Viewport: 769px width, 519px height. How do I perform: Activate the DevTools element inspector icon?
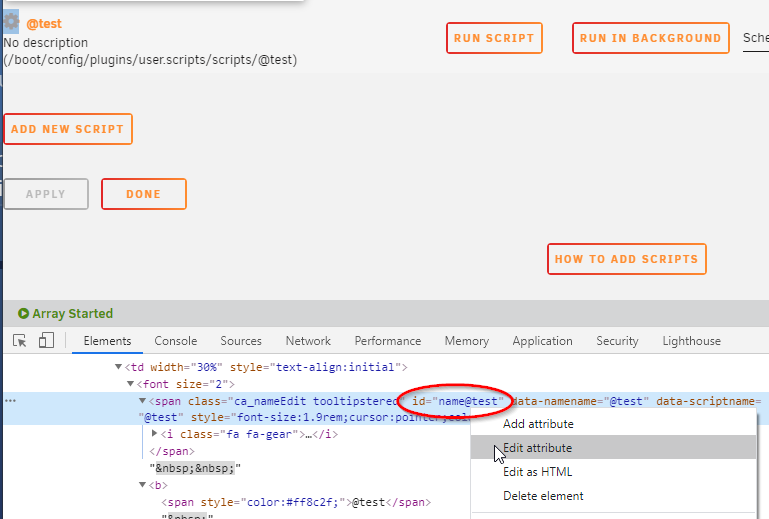20,340
